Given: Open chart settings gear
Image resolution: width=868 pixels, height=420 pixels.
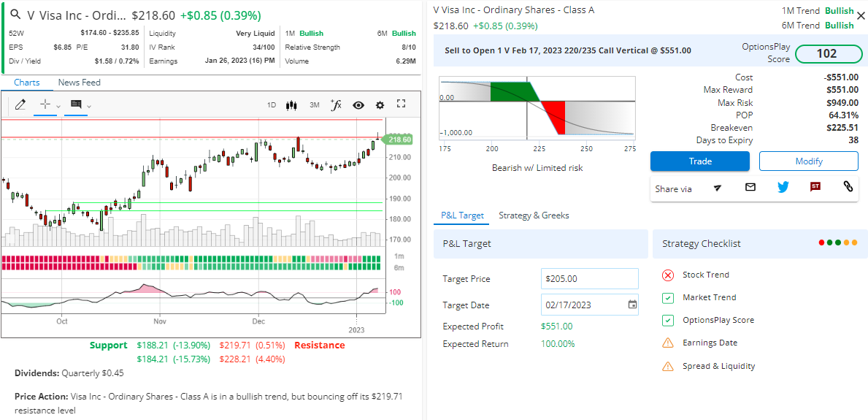Looking at the screenshot, I should (380, 104).
